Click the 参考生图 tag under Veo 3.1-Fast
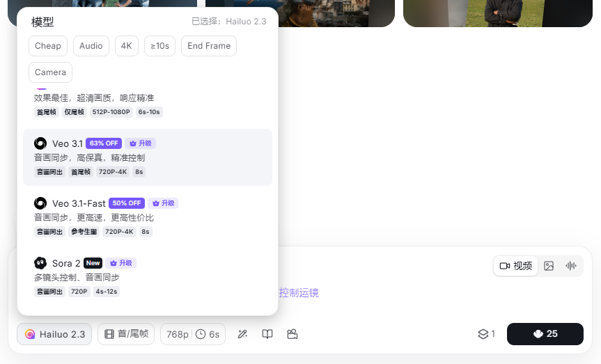 click(x=84, y=232)
